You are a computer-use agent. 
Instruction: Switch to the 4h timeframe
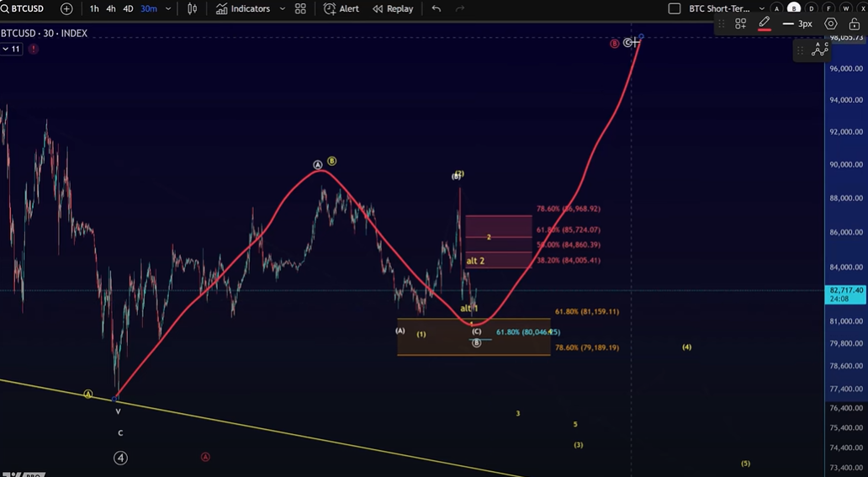111,9
